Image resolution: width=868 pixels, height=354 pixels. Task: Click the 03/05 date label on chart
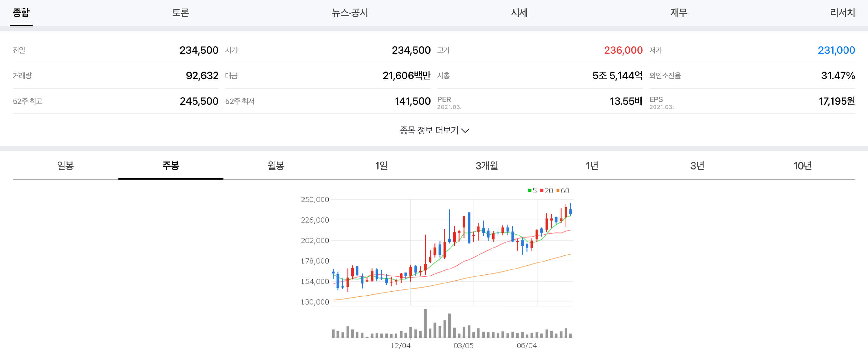tap(463, 345)
